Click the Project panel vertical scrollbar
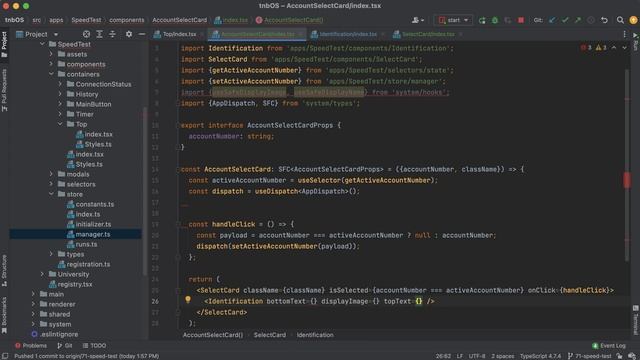Image resolution: width=640 pixels, height=360 pixels. pos(145,192)
